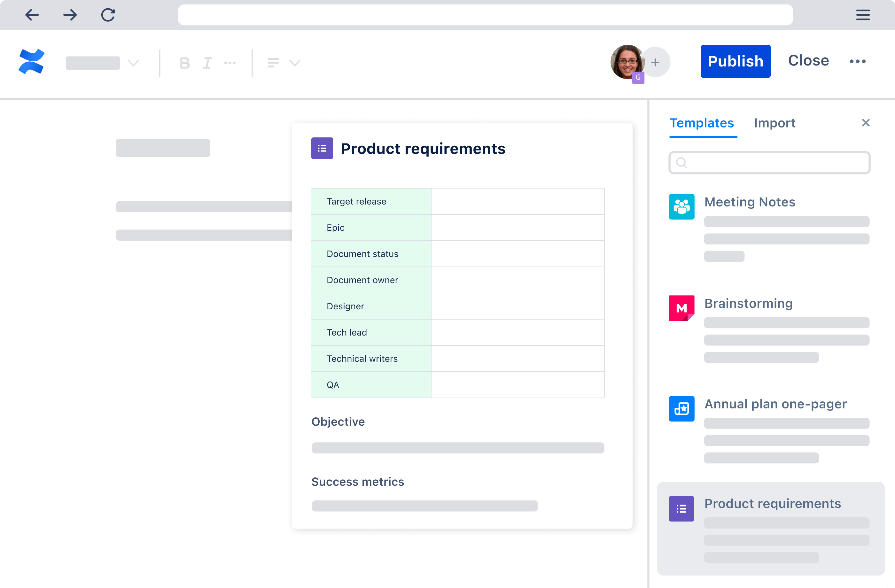Select the Brainstorming template's Miro icon
The width and height of the screenshot is (895, 588).
681,308
